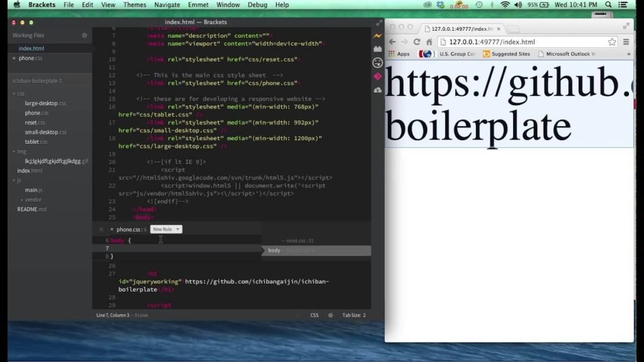Click the Working Files settings gear
The width and height of the screenshot is (644, 362).
pyautogui.click(x=84, y=35)
